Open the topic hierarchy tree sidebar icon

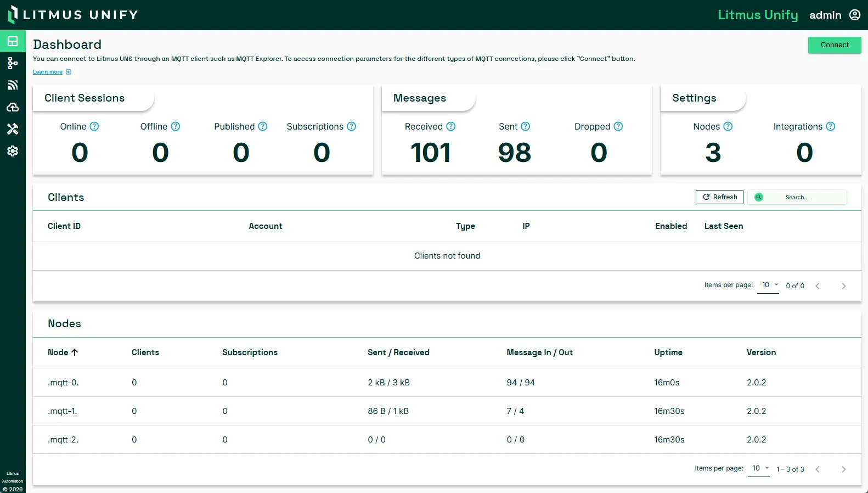coord(13,63)
